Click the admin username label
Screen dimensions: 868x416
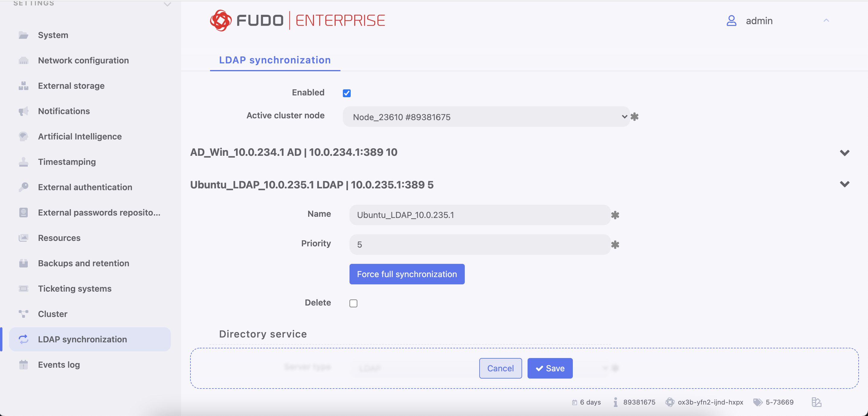759,21
